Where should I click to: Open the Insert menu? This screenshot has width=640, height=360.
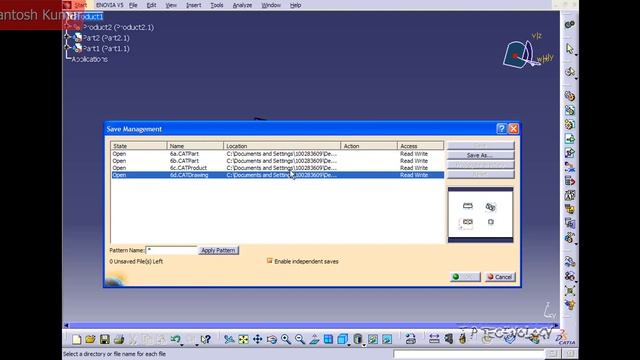pos(193,5)
